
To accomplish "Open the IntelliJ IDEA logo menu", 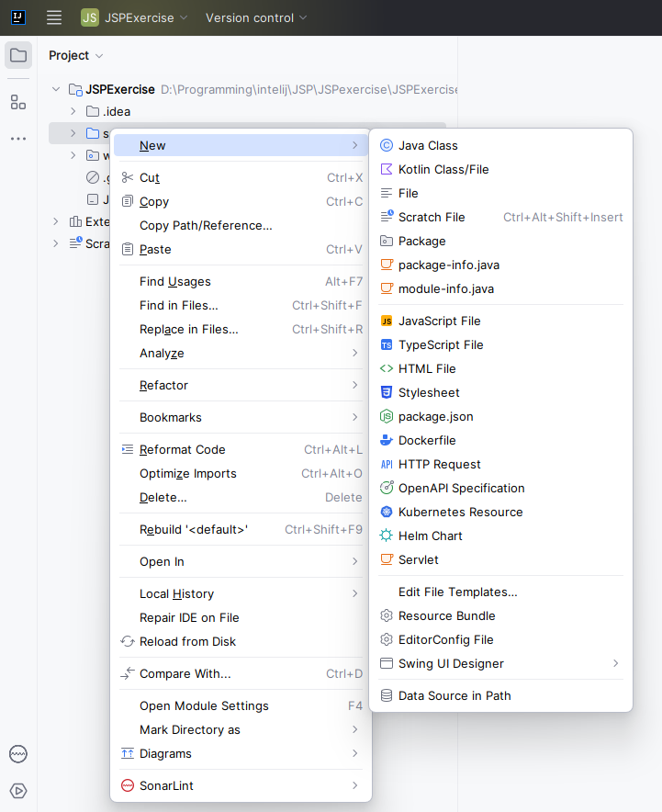I will coord(18,17).
